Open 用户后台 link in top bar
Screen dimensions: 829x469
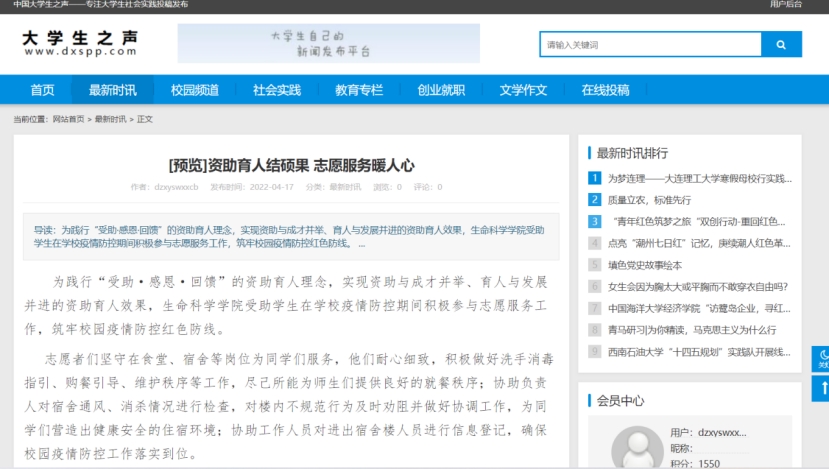tap(785, 4)
